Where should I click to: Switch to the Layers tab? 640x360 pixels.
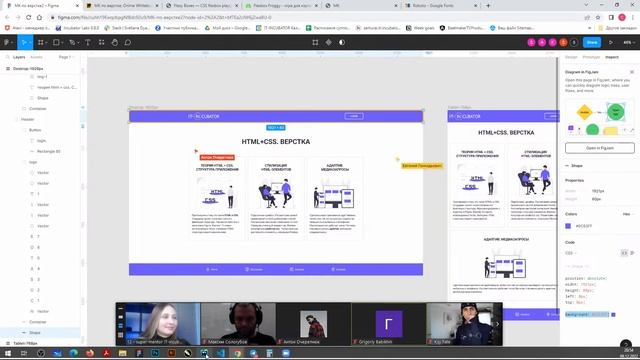19,57
